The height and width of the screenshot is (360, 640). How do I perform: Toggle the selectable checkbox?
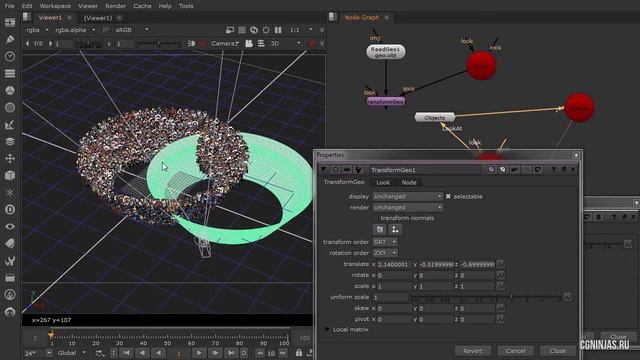click(x=448, y=196)
